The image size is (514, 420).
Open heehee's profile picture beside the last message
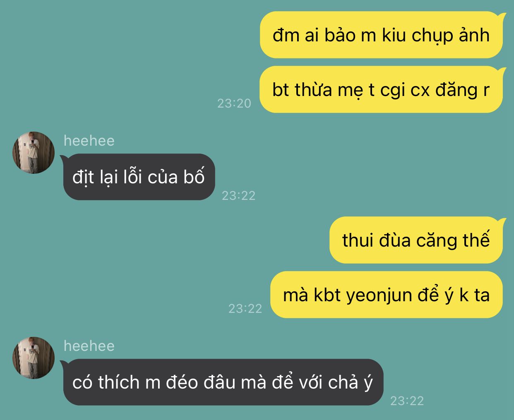[x=34, y=358]
